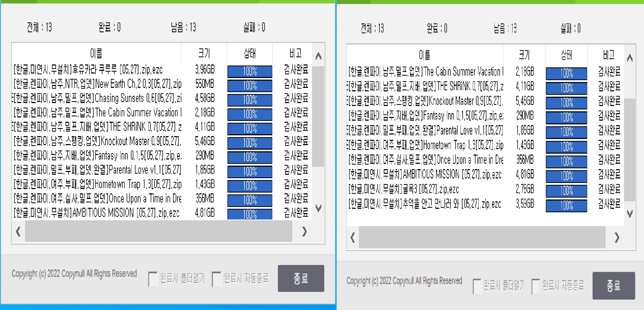Screen dimensions: 644x310
Task: Click up scroll arrow in left file list
Action: pyautogui.click(x=318, y=56)
